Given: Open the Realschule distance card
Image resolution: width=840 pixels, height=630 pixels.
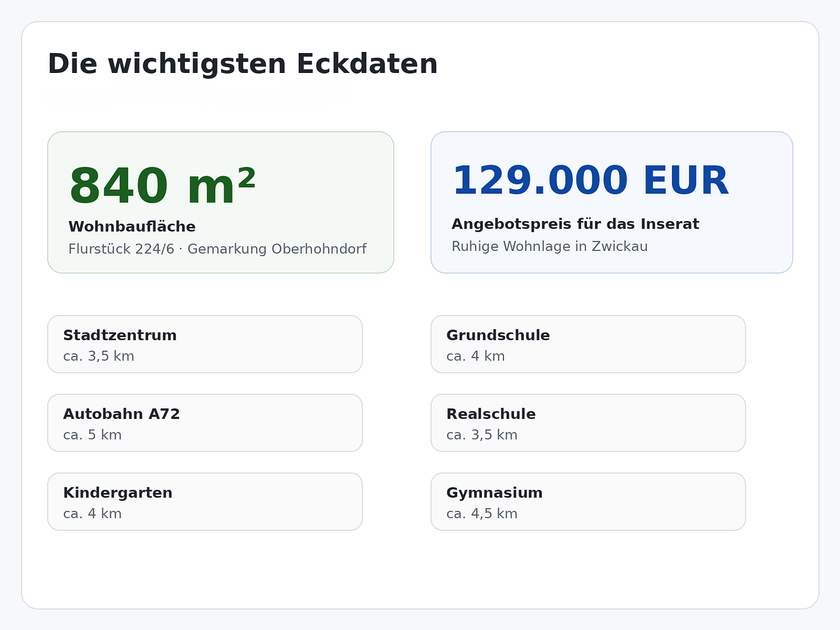Looking at the screenshot, I should pos(588,423).
